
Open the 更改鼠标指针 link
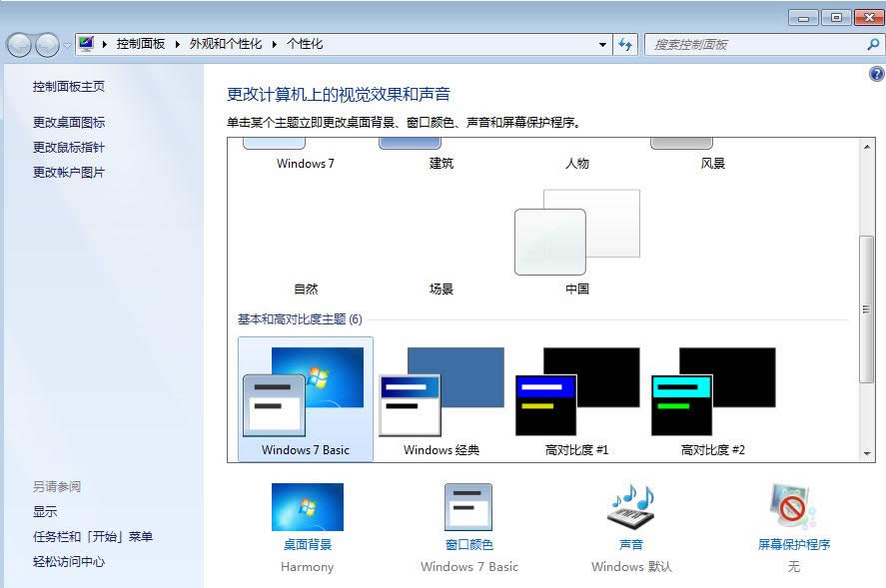[69, 147]
